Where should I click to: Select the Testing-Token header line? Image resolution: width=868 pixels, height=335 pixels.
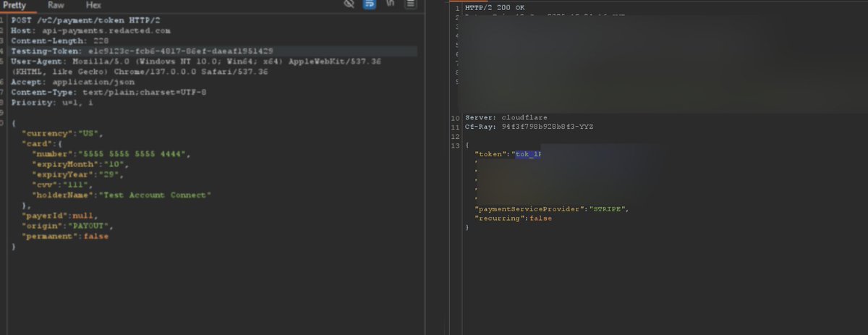[142, 51]
